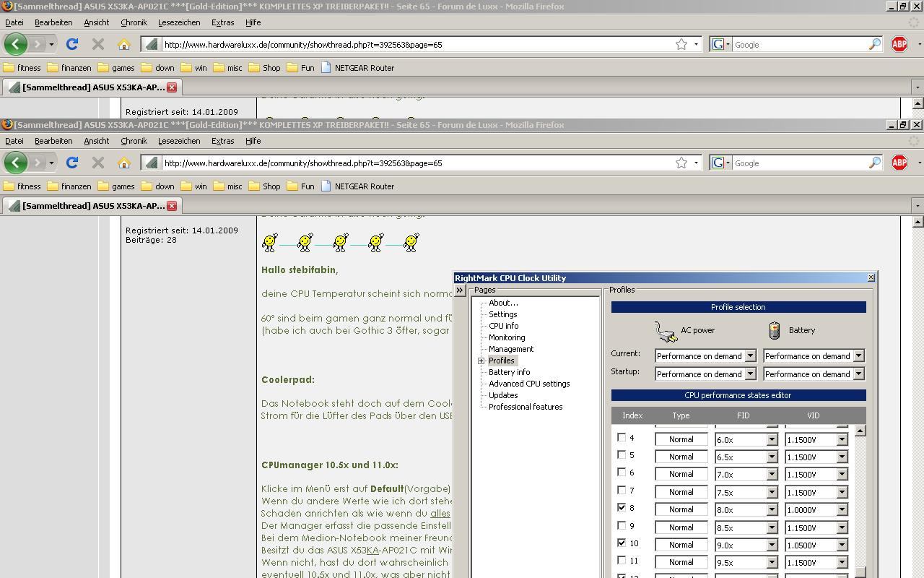
Task: Uncheck performance state index 10 checkbox
Action: point(622,543)
